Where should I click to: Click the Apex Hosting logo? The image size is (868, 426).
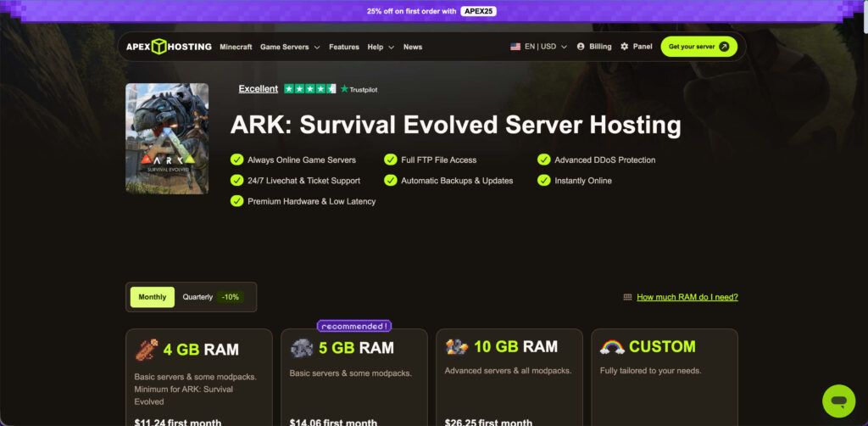tap(169, 47)
